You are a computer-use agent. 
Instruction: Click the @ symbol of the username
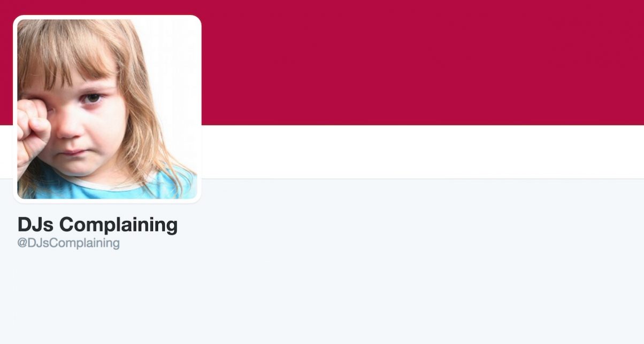coord(22,244)
